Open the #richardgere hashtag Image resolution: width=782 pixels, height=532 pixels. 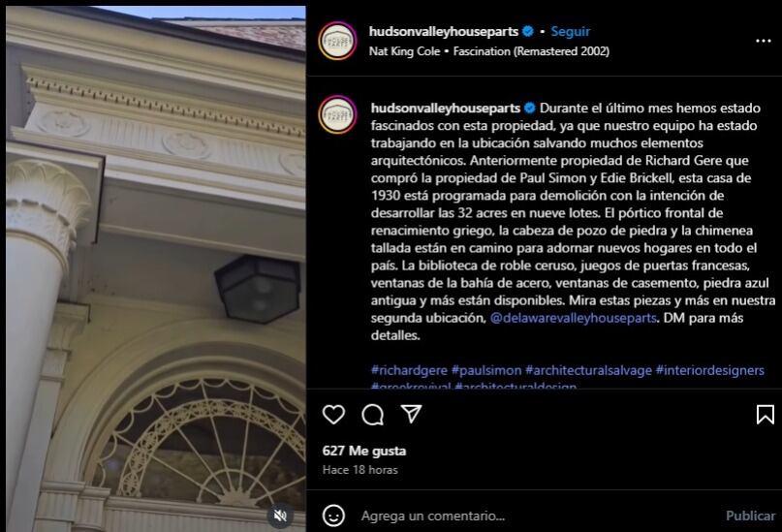[x=409, y=370]
